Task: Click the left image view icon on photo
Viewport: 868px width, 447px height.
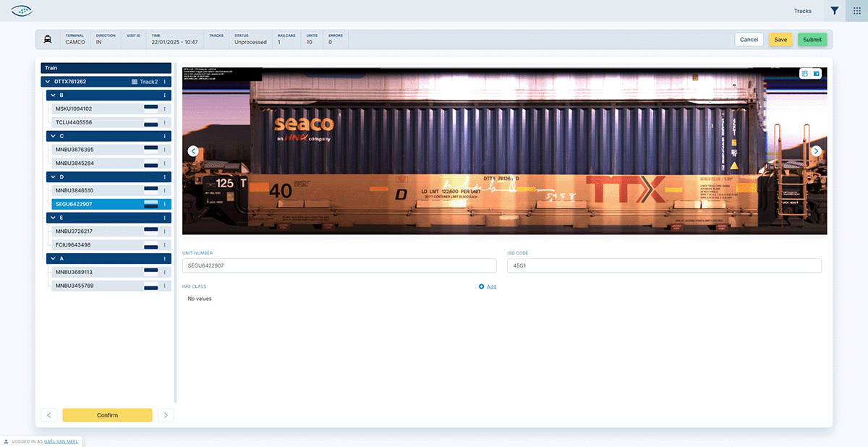Action: tap(805, 74)
